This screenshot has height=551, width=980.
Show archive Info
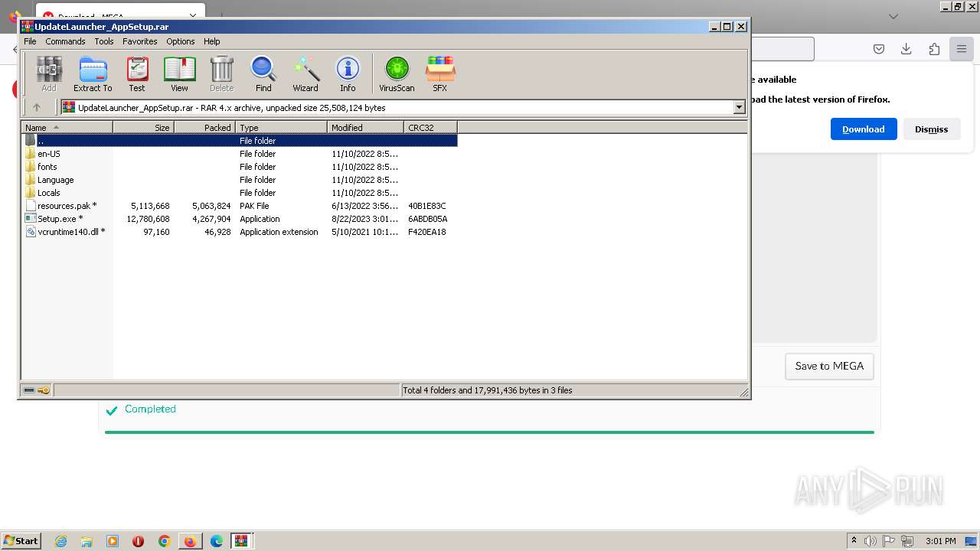click(x=348, y=74)
